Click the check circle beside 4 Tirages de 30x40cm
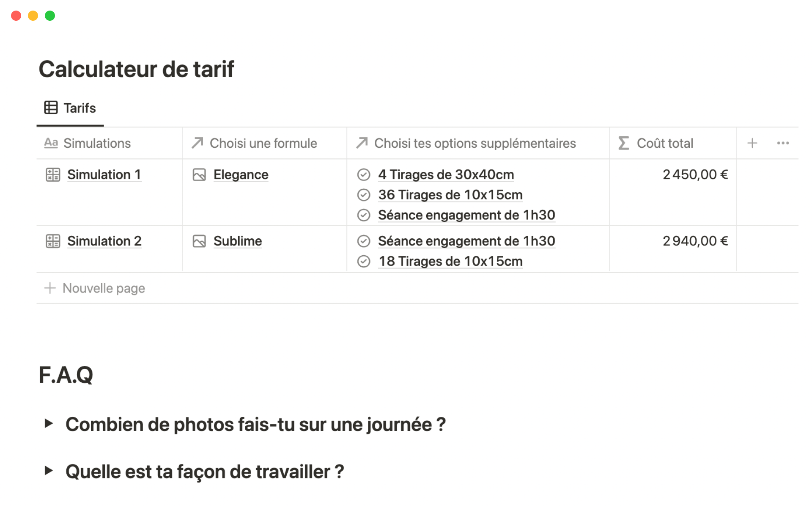This screenshot has width=812, height=508. pos(364,174)
